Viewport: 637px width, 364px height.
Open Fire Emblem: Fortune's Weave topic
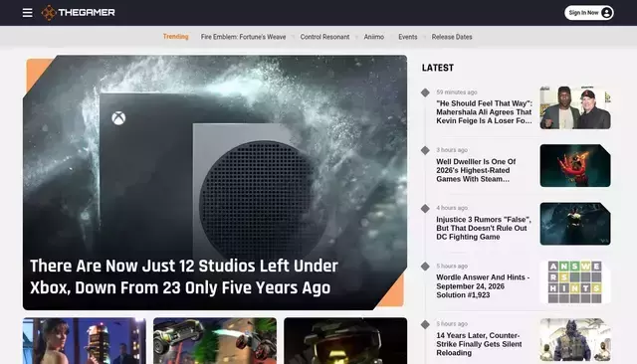(x=243, y=37)
